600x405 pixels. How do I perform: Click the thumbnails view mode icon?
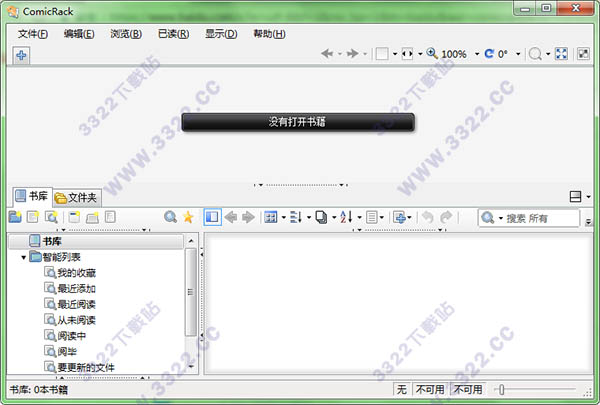click(x=271, y=217)
